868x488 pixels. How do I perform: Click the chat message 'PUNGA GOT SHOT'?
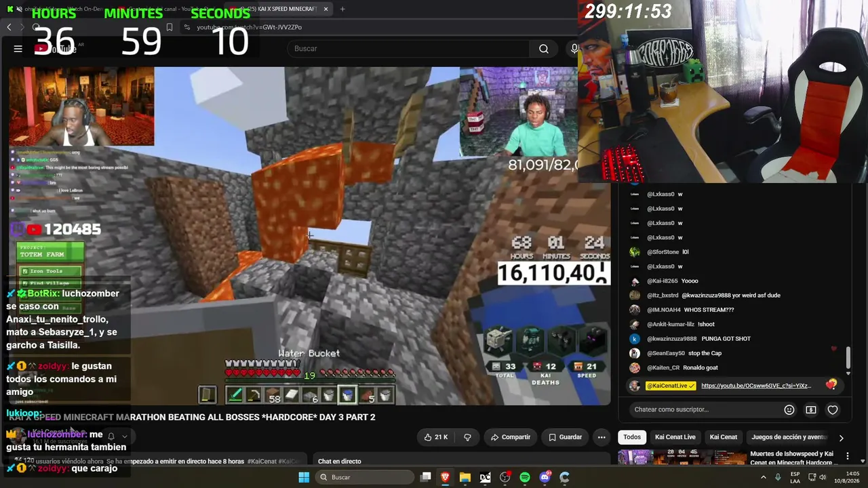click(726, 339)
